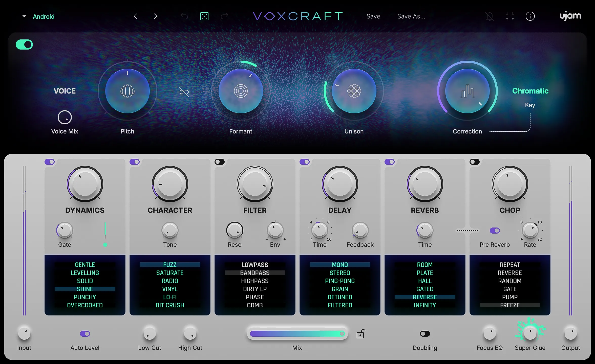Open the Android preset dropdown
Viewport: 595px width, 364px height.
click(38, 16)
